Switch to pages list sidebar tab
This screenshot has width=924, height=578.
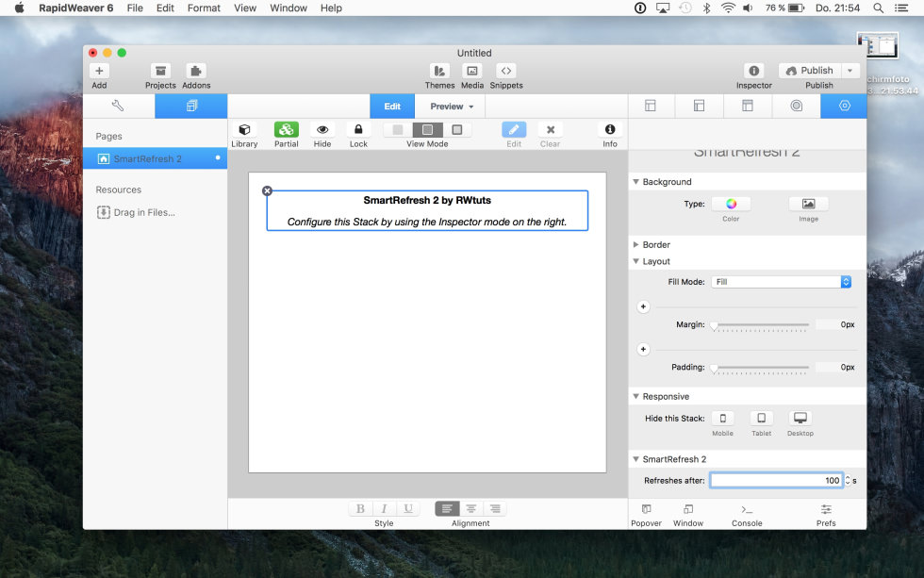(x=191, y=106)
